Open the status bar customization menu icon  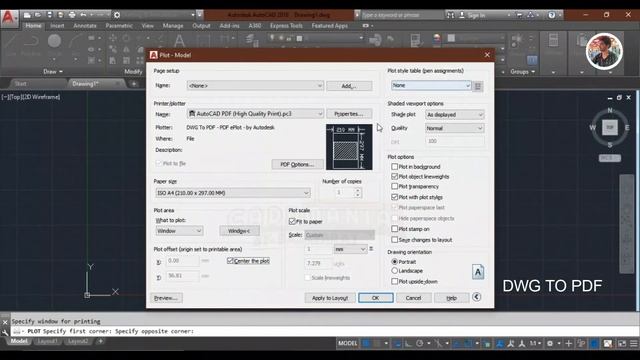[633, 344]
